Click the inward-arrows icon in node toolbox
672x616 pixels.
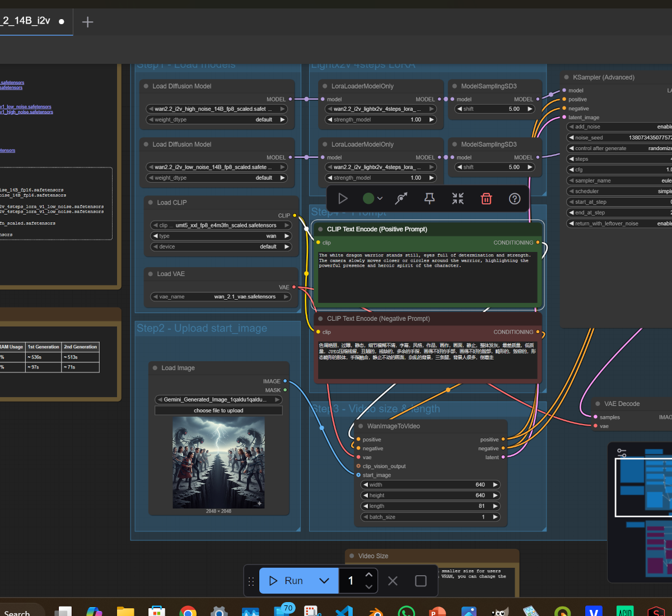[458, 199]
